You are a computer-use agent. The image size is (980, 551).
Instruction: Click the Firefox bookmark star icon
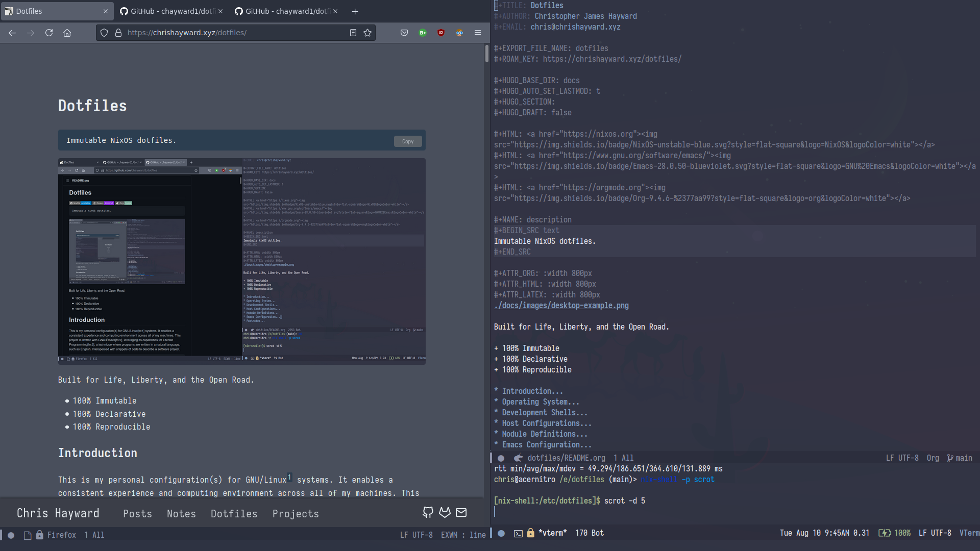(x=367, y=32)
